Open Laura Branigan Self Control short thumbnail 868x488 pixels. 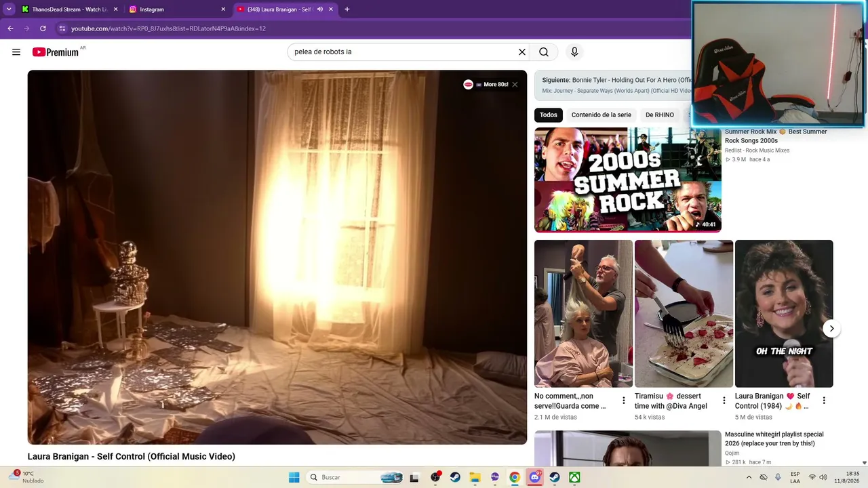coord(784,314)
